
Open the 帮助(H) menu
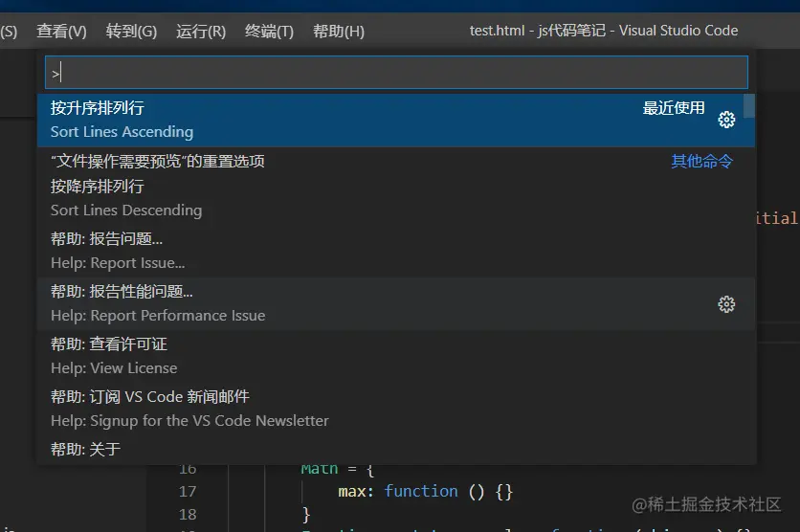[339, 32]
